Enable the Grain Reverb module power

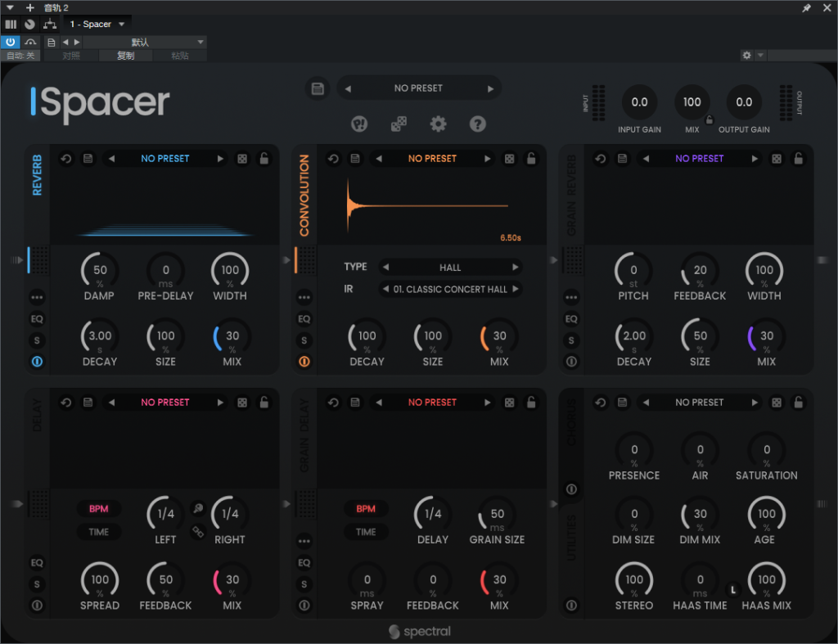571,362
